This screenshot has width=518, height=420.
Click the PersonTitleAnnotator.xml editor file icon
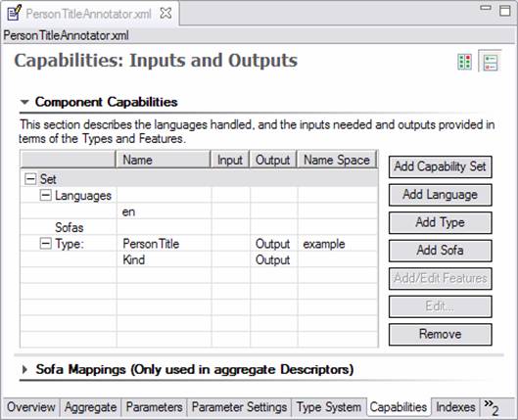coord(15,13)
